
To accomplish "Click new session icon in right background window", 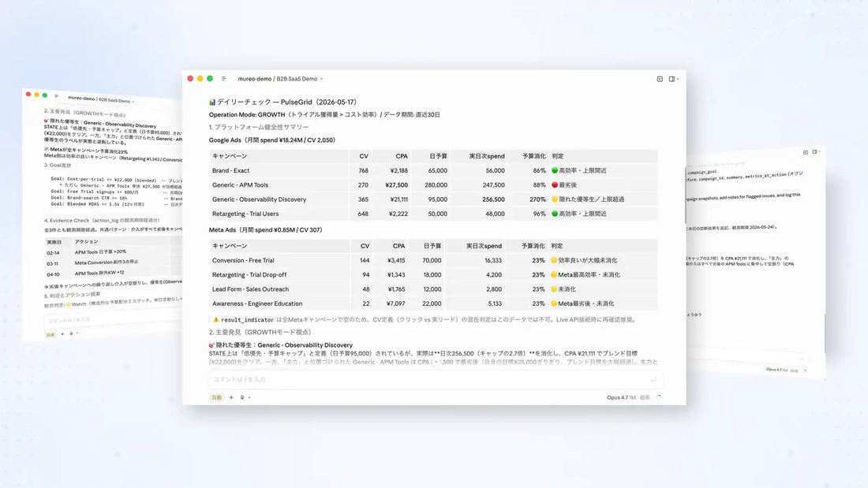I will (x=806, y=152).
